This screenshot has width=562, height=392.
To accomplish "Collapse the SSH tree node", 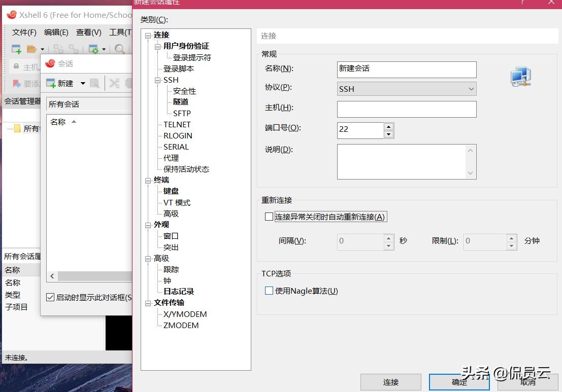I will [156, 80].
